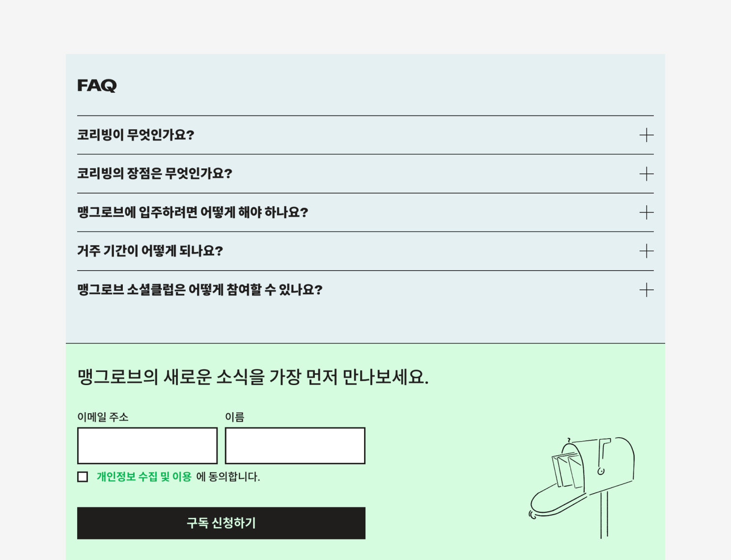731x560 pixels.
Task: Check the privacy consent checkbox
Action: pyautogui.click(x=83, y=476)
